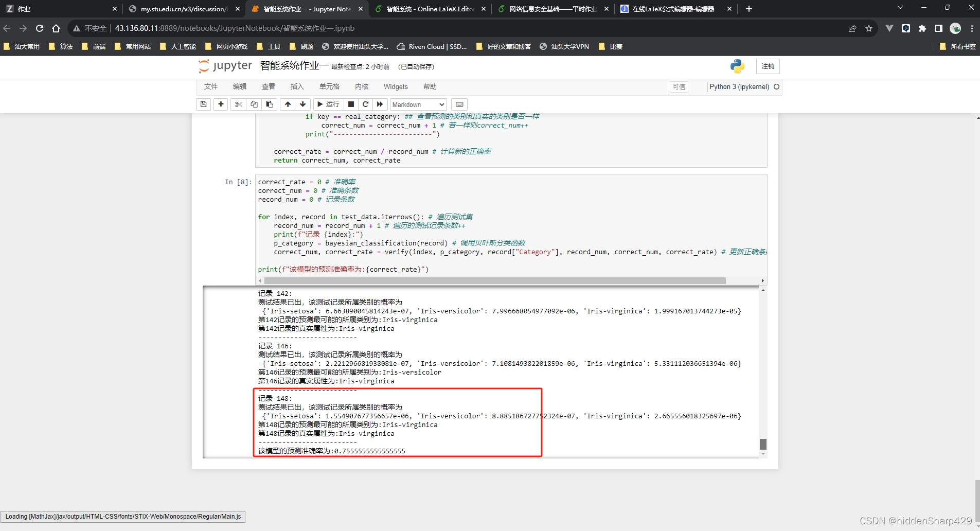Open the Widgets menu
Image resolution: width=980 pixels, height=531 pixels.
(x=396, y=86)
